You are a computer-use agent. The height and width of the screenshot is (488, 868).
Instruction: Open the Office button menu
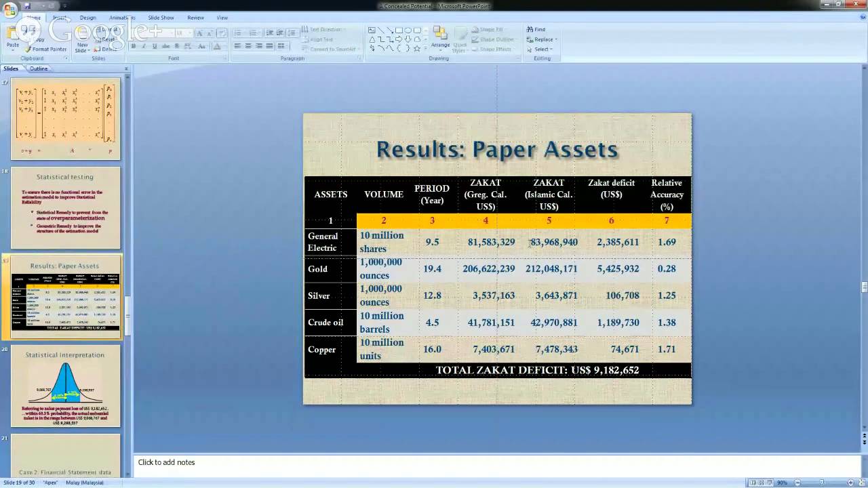pyautogui.click(x=9, y=9)
